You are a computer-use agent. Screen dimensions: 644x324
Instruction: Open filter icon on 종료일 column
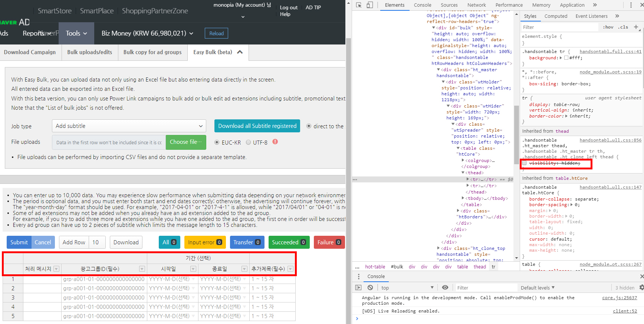[244, 269]
